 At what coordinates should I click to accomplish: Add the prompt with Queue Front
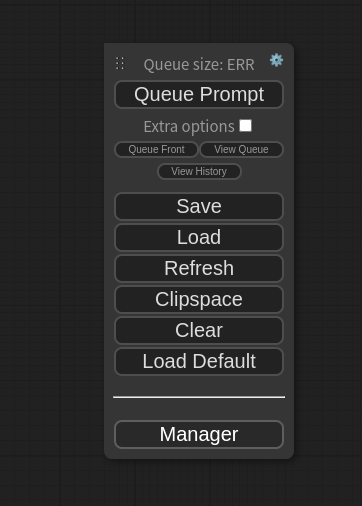pos(156,149)
